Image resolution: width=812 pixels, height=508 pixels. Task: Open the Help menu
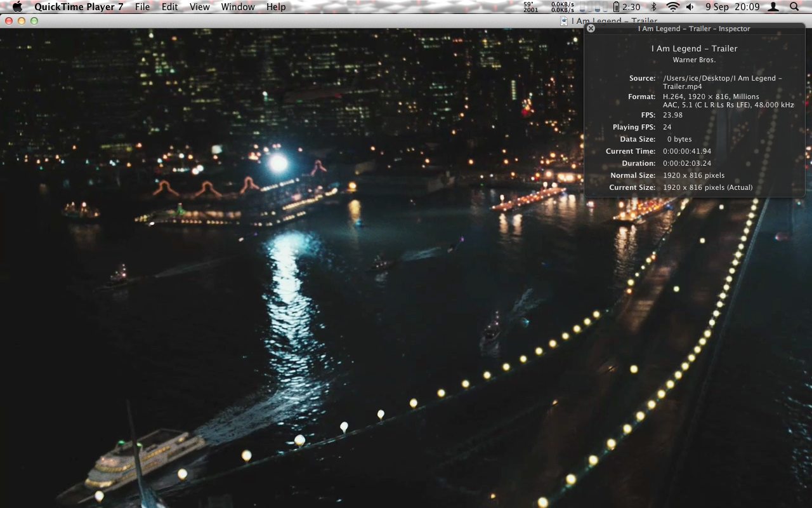[276, 7]
